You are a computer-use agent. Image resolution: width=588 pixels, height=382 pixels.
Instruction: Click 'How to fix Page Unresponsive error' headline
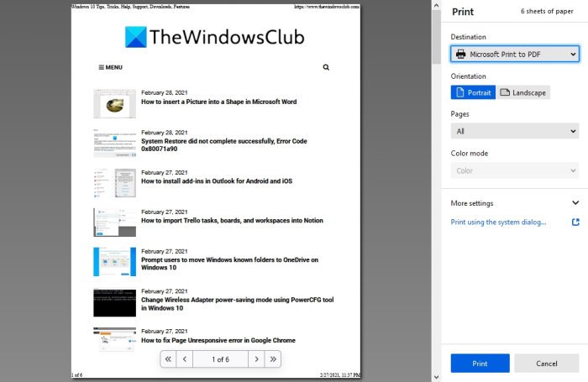218,340
